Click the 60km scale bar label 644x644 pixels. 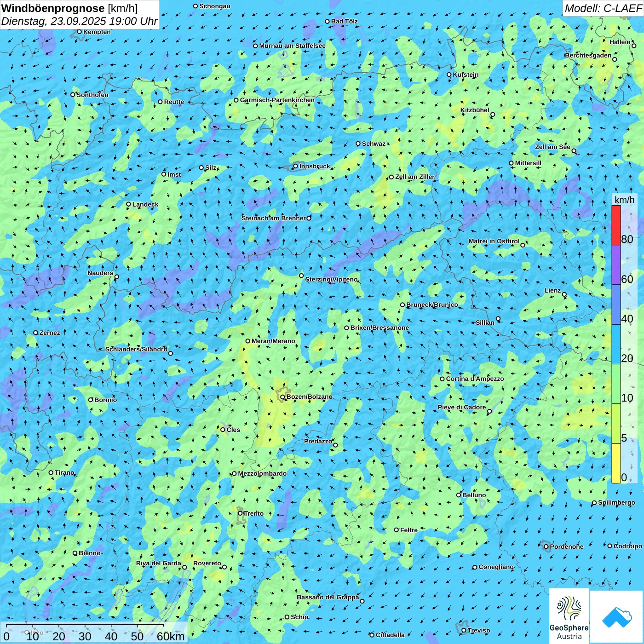coord(171,636)
